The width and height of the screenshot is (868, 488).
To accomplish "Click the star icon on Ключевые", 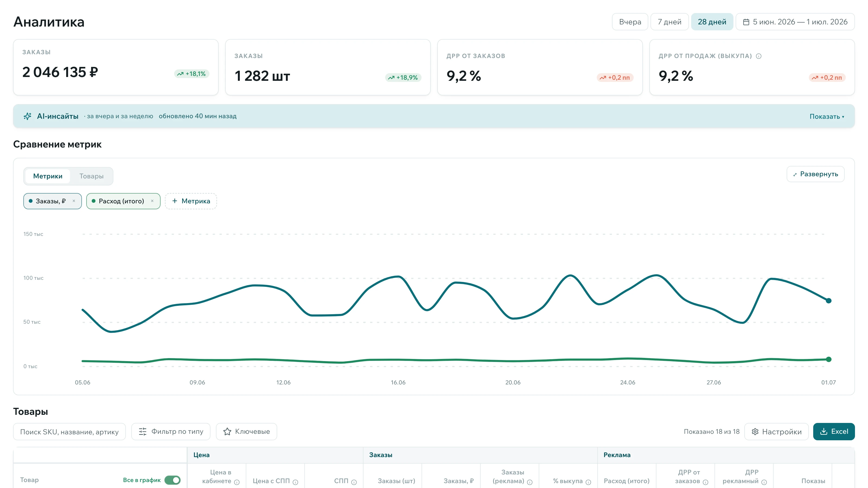I will click(228, 431).
